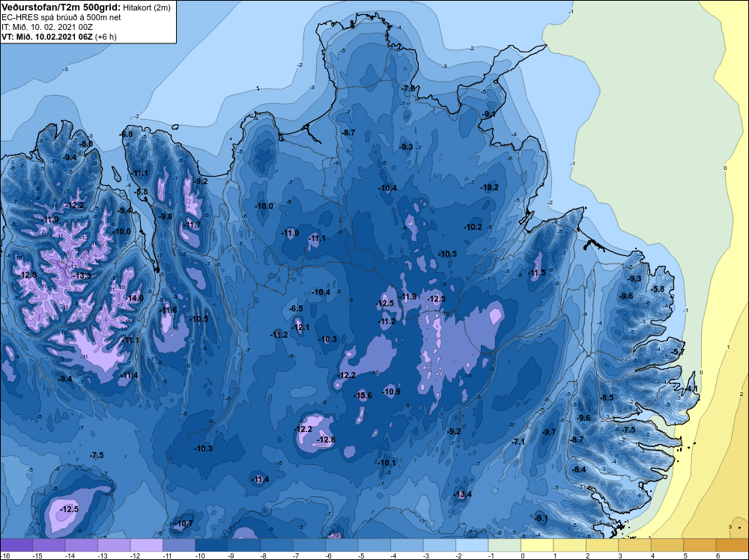Screen dimensions: 749x560
Task: Click the valid time "VT: Mið. 10.02.2021 06Z (+6 h)"
Action: click(x=58, y=37)
